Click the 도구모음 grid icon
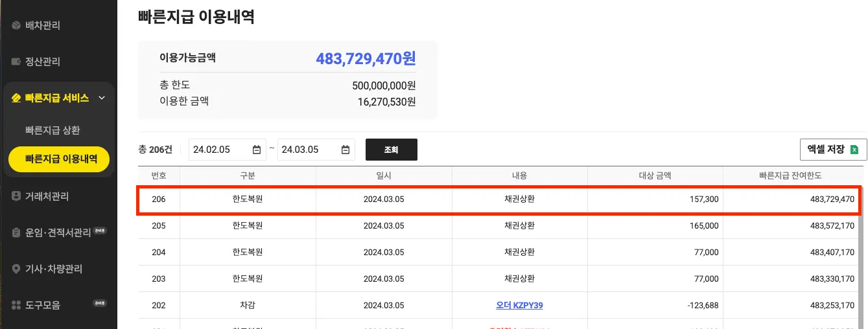 17,305
